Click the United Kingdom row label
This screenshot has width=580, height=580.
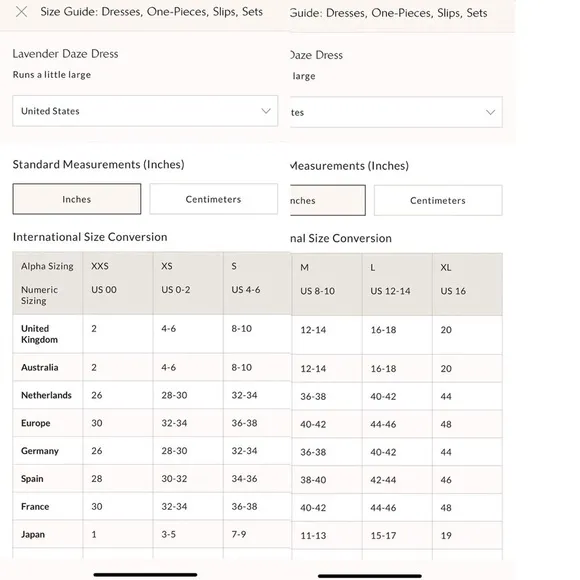[x=39, y=334]
